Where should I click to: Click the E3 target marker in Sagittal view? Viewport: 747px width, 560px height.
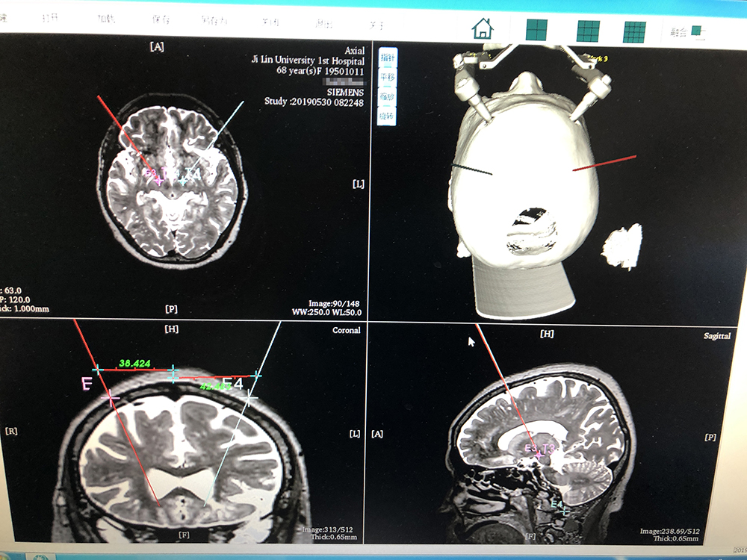click(539, 455)
